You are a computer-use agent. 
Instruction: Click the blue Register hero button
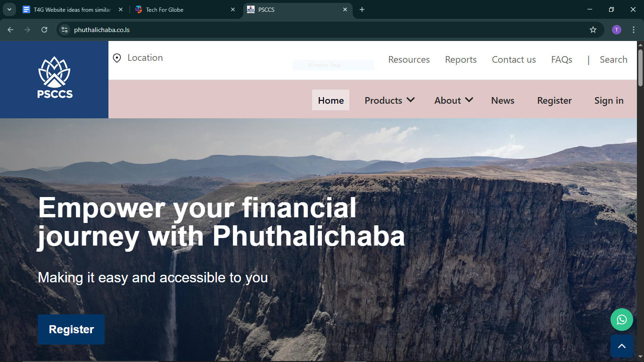coord(71,329)
